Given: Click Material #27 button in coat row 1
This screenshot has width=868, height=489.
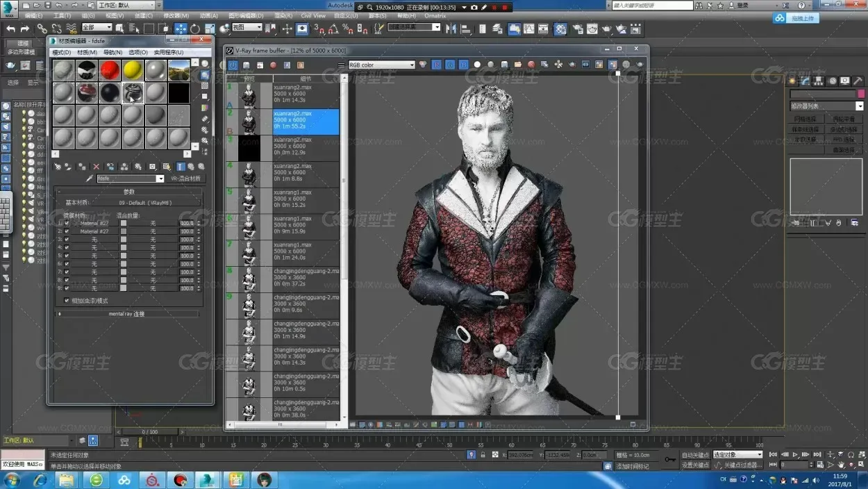Looking at the screenshot, I should click(94, 223).
